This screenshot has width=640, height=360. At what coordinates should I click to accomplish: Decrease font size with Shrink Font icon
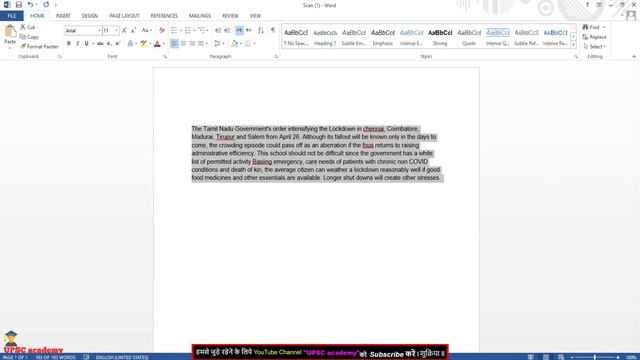coord(133,31)
